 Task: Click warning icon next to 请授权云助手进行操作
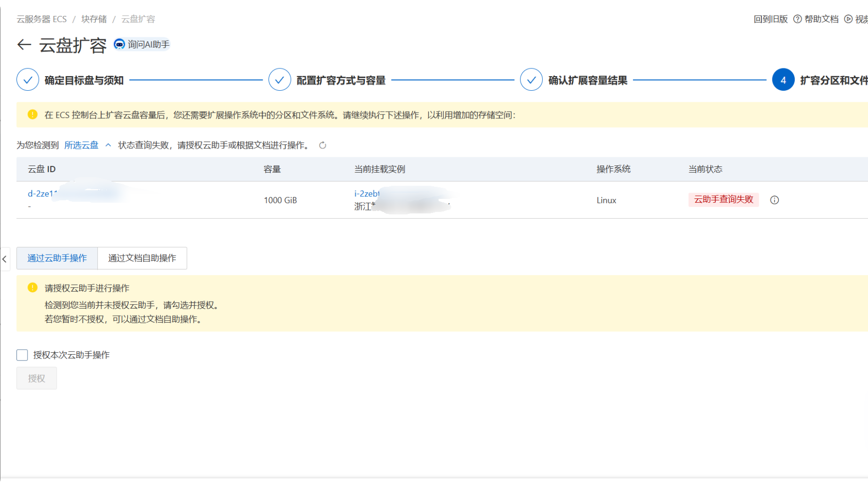click(32, 288)
